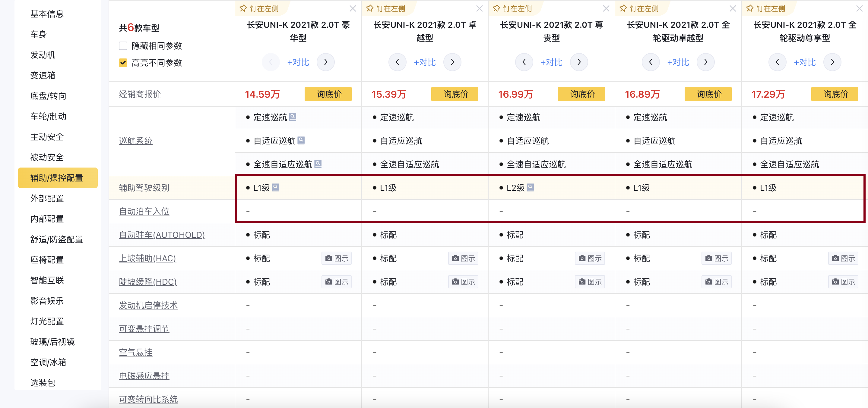Viewport: 868px width, 408px height.
Task: Add 尊贵型 to compare via +对比
Action: [551, 62]
